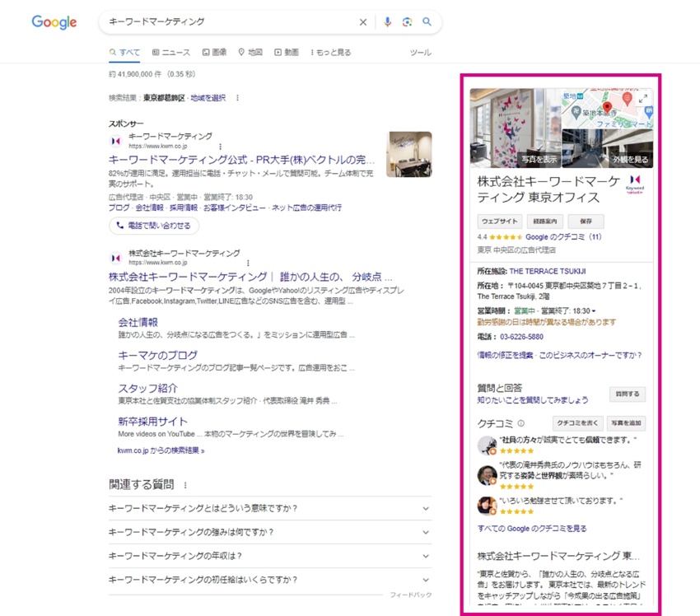Click the favicon of the sponsored キーワードマーケティング result
700x616 pixels.
pos(116,141)
